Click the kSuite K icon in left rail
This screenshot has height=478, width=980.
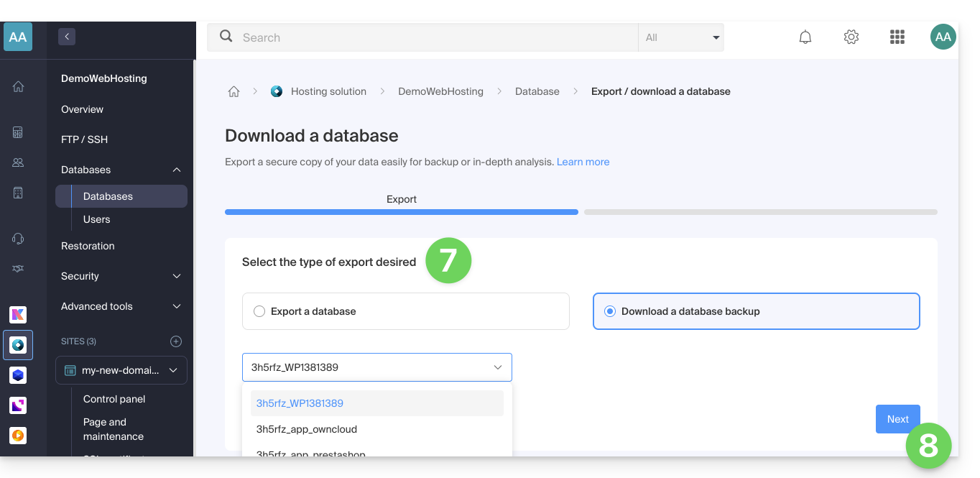tap(18, 314)
